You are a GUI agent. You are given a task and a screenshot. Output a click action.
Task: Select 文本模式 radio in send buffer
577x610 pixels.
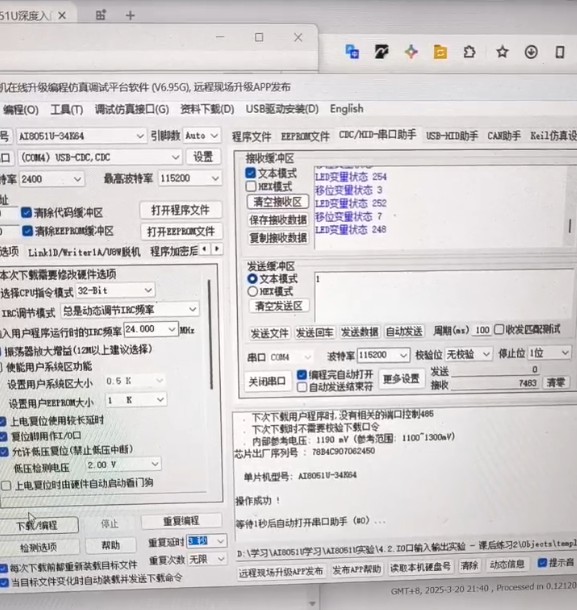252,279
